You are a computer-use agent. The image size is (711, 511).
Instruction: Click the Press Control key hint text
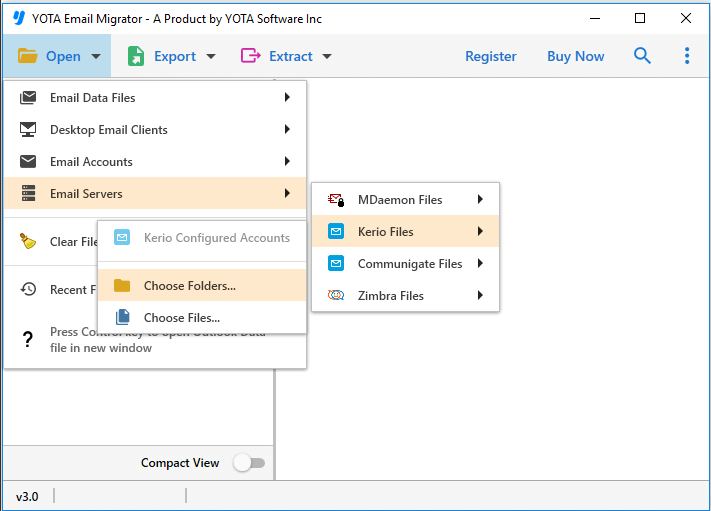157,340
